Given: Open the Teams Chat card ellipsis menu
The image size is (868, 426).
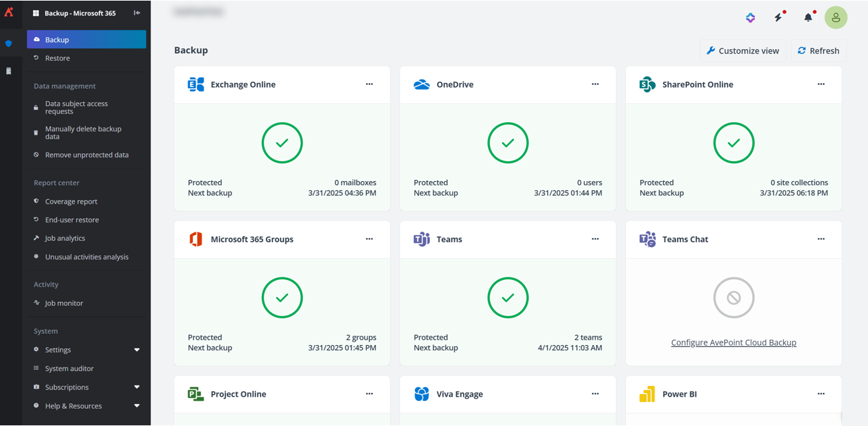Looking at the screenshot, I should (821, 239).
